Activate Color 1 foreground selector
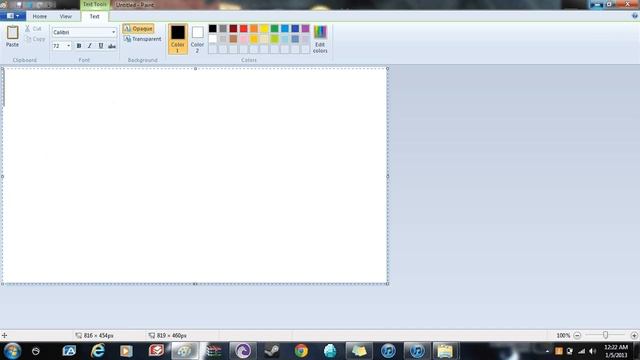The width and height of the screenshot is (640, 360). pos(178,39)
